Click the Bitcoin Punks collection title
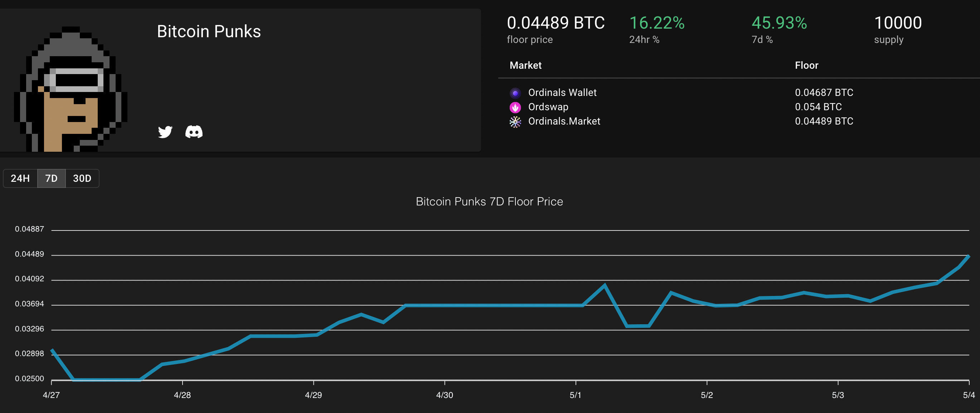 [x=209, y=31]
